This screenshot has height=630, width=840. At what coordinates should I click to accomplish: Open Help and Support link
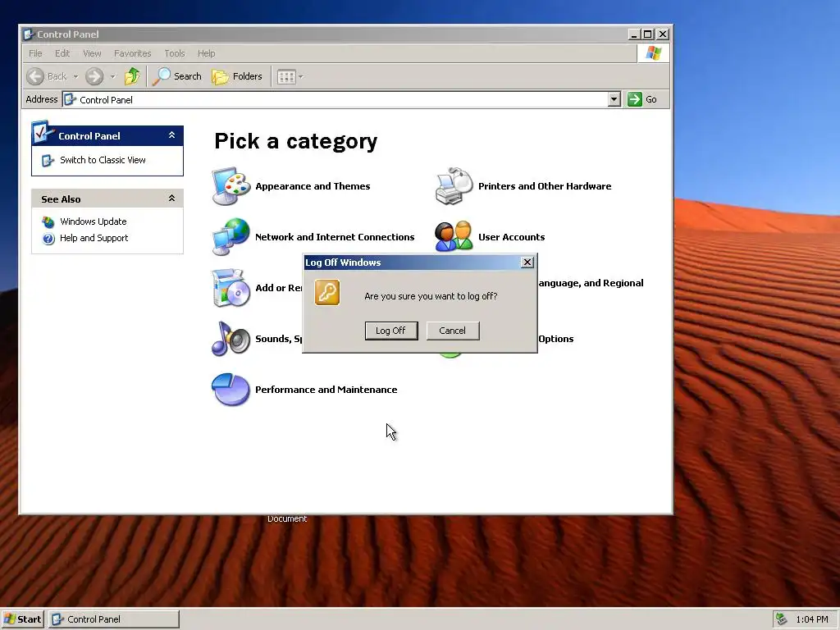pyautogui.click(x=94, y=238)
